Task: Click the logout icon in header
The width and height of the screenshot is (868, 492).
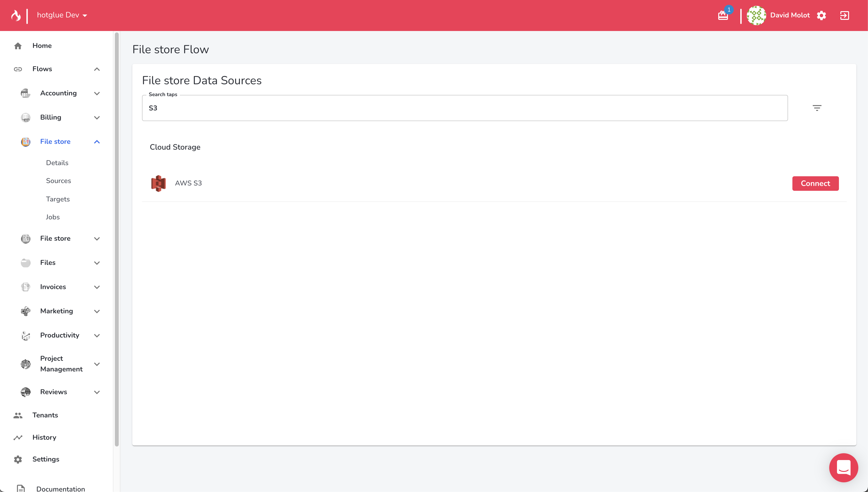Action: click(844, 15)
